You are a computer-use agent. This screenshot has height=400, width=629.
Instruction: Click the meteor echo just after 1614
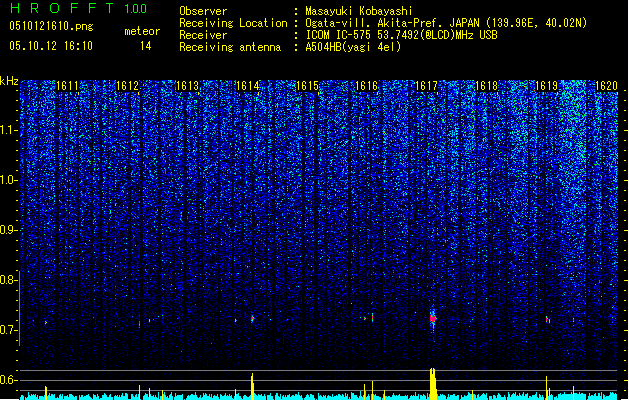tap(253, 319)
